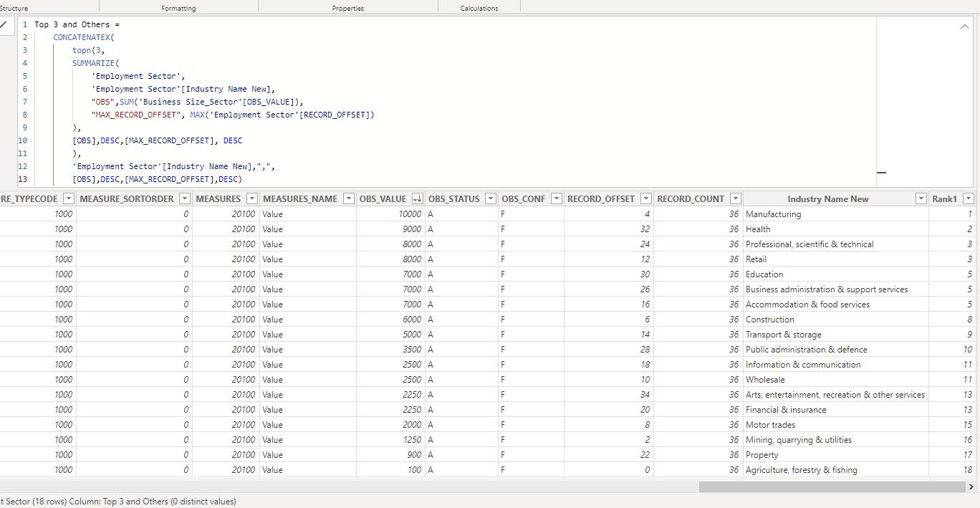Select the Rank1 column header

click(944, 198)
